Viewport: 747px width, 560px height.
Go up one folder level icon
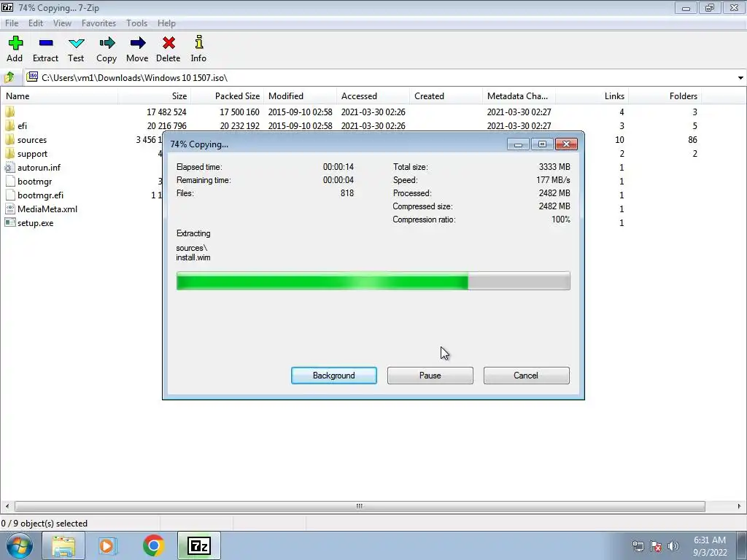[x=9, y=77]
